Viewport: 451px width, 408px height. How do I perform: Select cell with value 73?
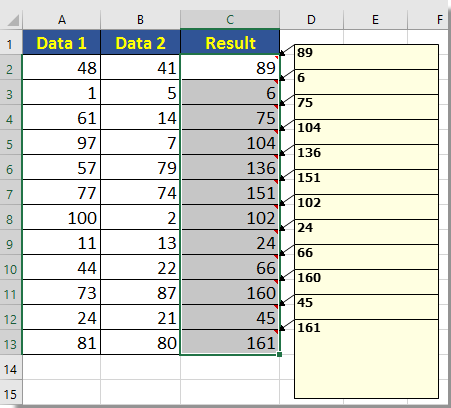62,292
